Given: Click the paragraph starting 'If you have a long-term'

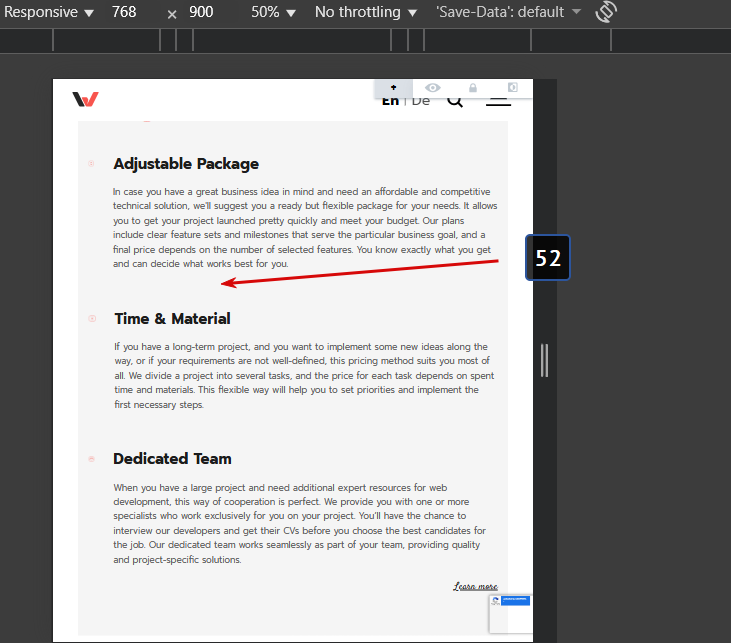Looking at the screenshot, I should point(304,375).
